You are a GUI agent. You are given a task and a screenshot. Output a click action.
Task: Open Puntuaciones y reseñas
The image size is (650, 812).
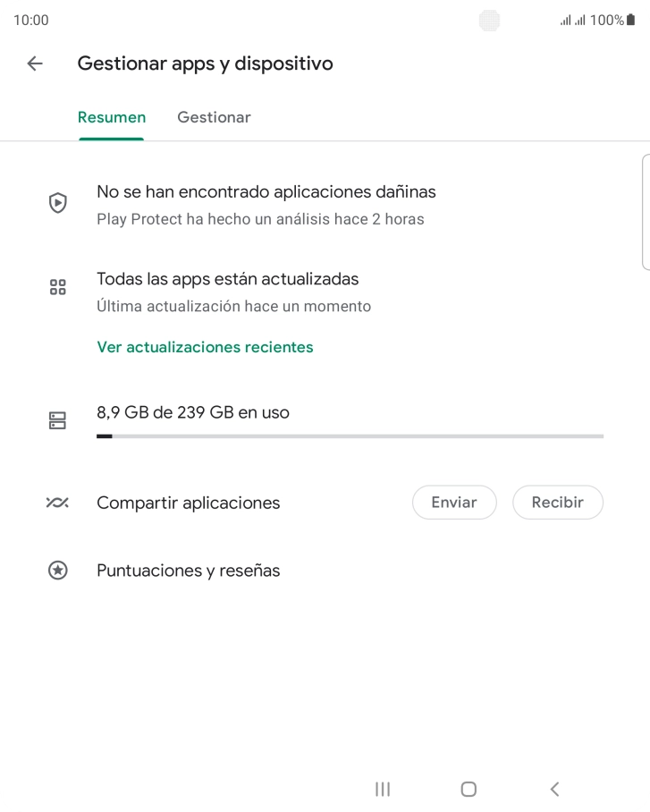188,571
